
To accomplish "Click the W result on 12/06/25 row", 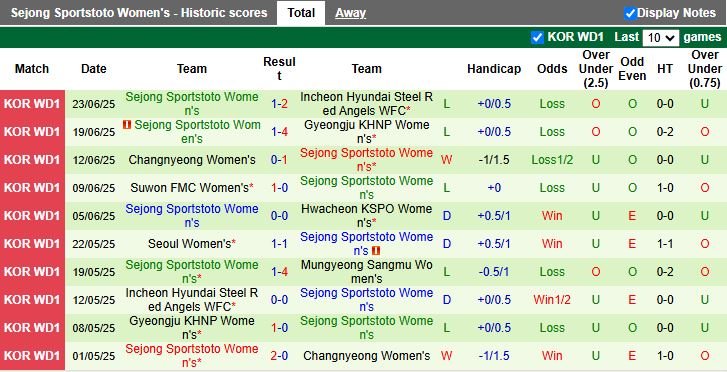I will pyautogui.click(x=446, y=160).
